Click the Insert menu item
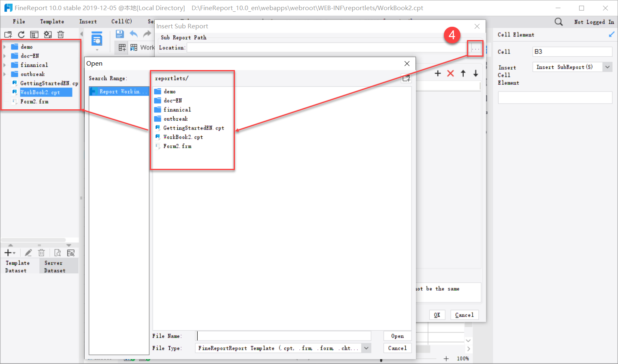618x364 pixels. pos(88,21)
